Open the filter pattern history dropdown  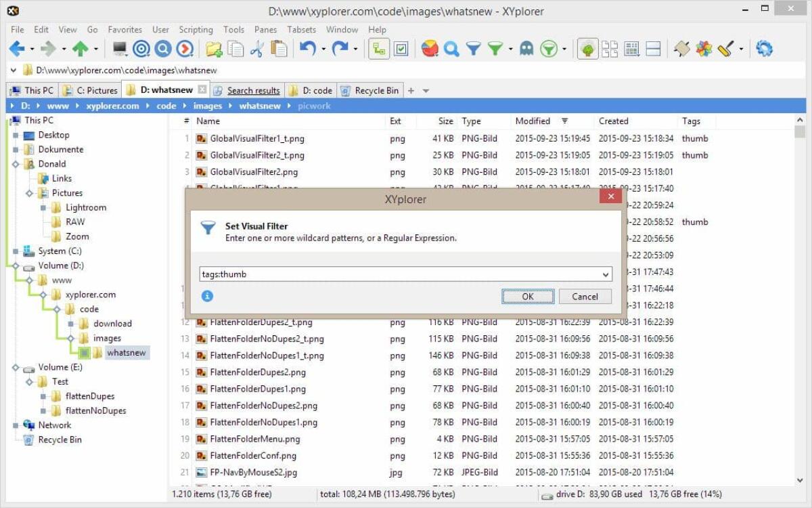pos(606,274)
